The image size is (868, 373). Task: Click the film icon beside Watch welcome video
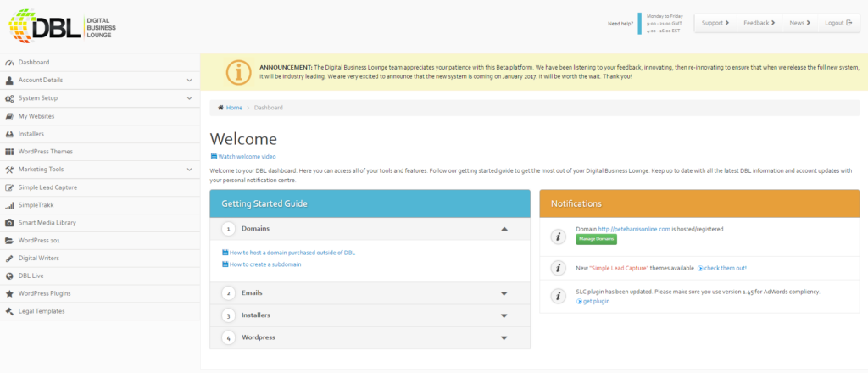(x=214, y=157)
